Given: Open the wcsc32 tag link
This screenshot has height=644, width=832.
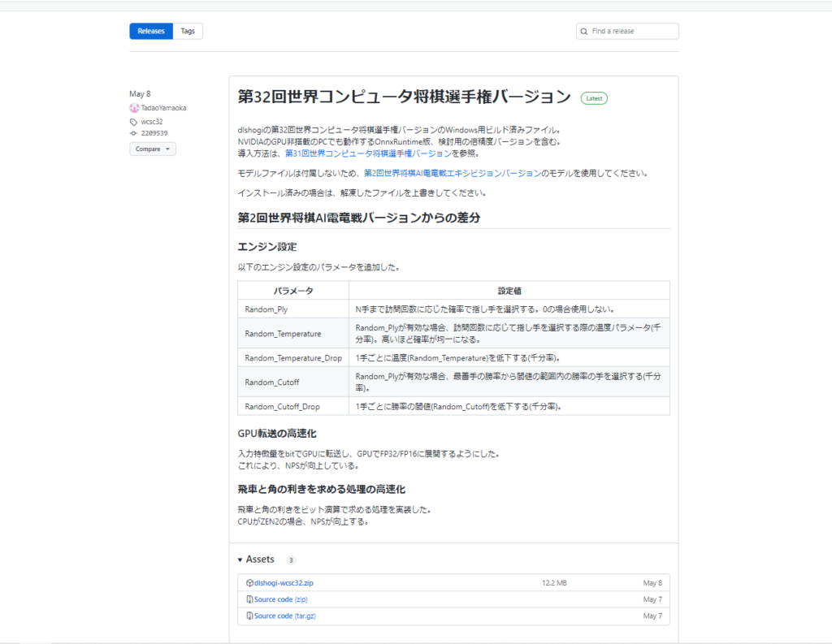Looking at the screenshot, I should click(152, 122).
